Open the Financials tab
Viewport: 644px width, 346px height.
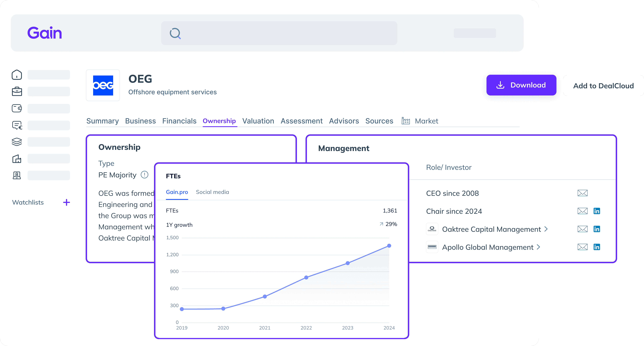[x=179, y=121]
